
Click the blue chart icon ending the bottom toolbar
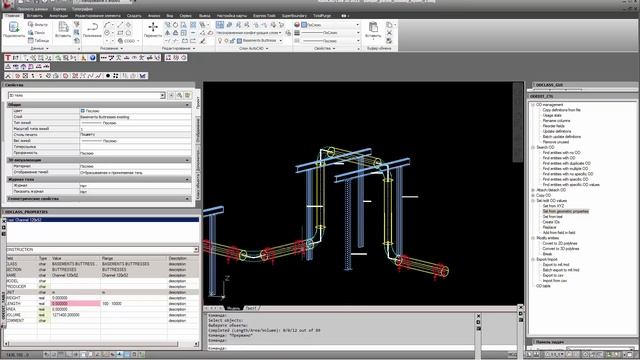[x=142, y=76]
